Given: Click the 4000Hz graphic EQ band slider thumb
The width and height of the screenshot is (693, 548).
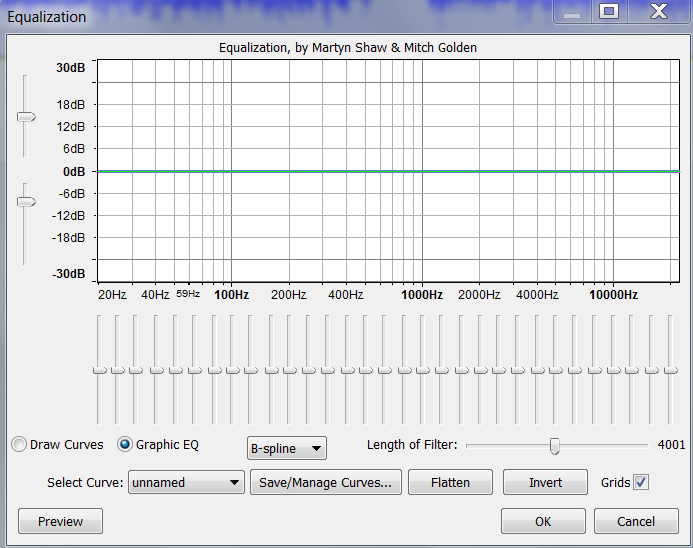Looking at the screenshot, I should [537, 370].
